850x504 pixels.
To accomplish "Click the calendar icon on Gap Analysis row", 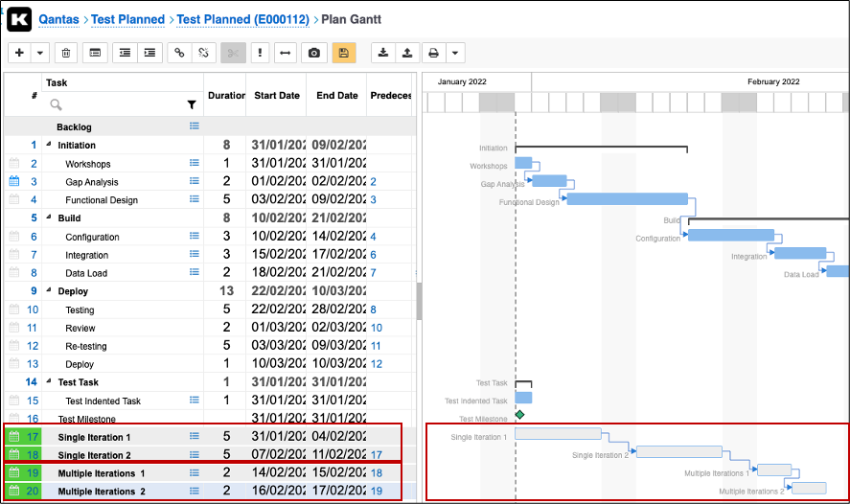I will (14, 181).
